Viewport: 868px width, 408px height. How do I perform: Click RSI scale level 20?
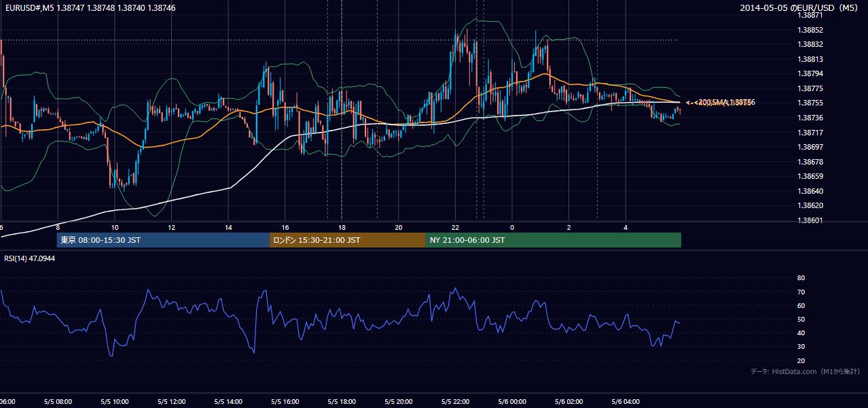tap(801, 360)
